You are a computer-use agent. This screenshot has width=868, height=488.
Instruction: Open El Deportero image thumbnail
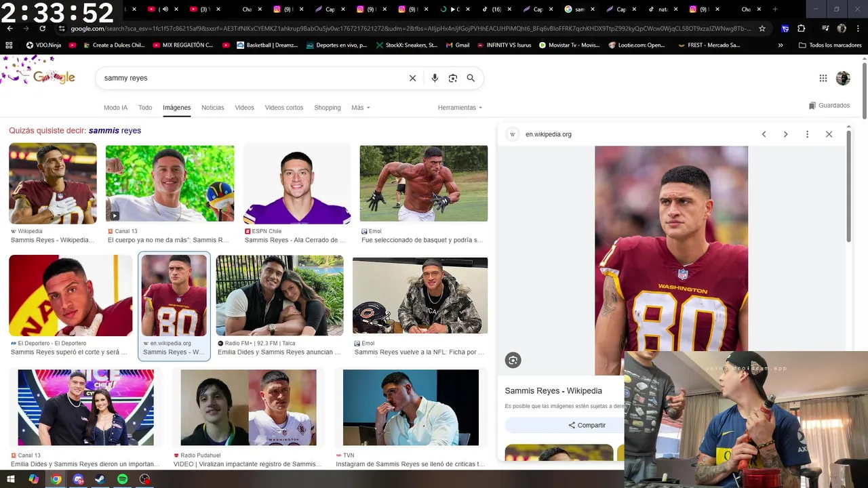click(x=71, y=296)
